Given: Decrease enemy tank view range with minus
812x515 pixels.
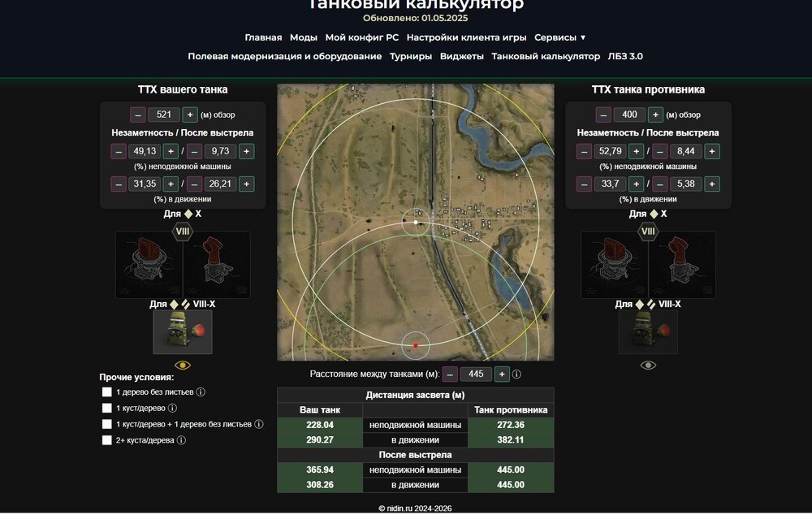Looking at the screenshot, I should click(x=603, y=115).
